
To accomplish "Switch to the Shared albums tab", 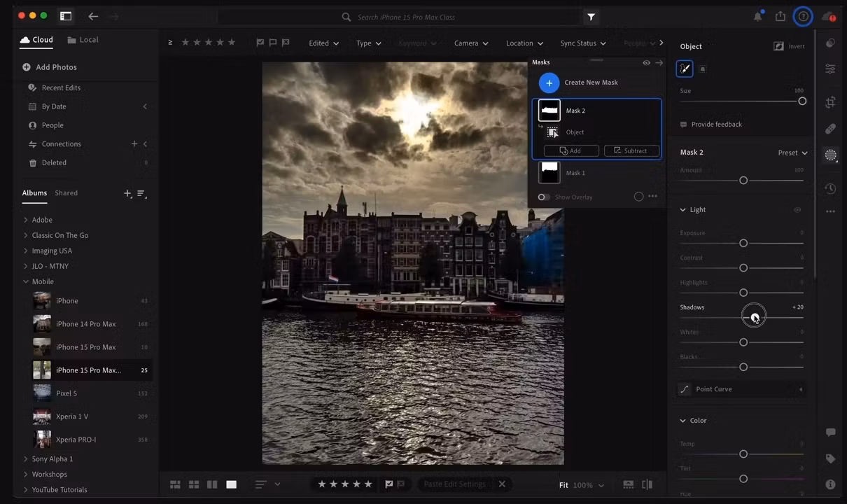I will click(66, 193).
